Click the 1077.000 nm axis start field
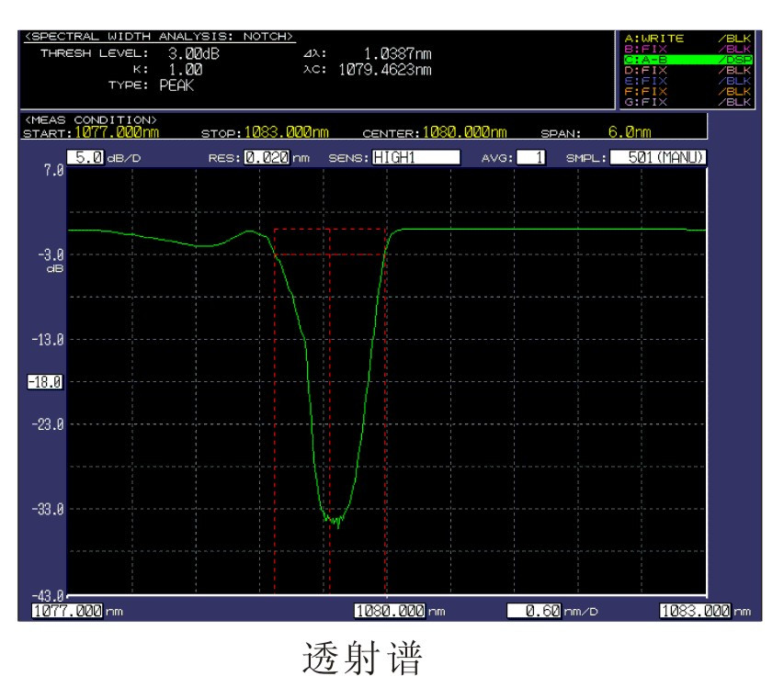 [67, 611]
